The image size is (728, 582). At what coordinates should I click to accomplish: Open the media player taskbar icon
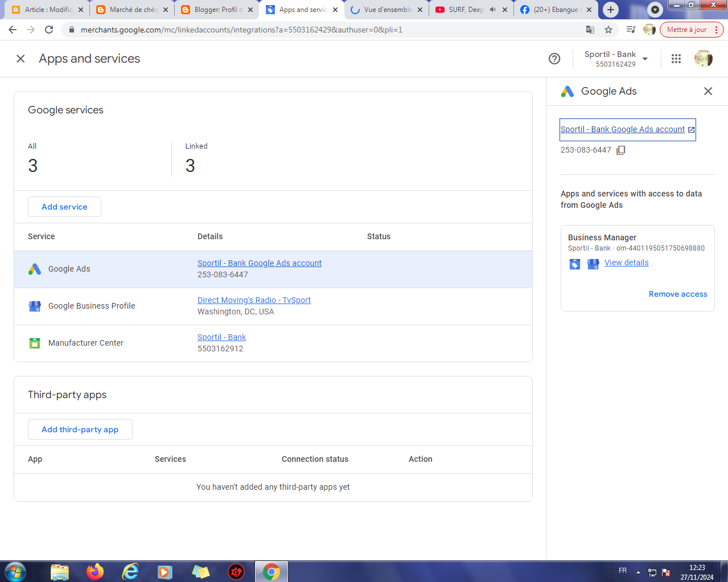tap(165, 571)
